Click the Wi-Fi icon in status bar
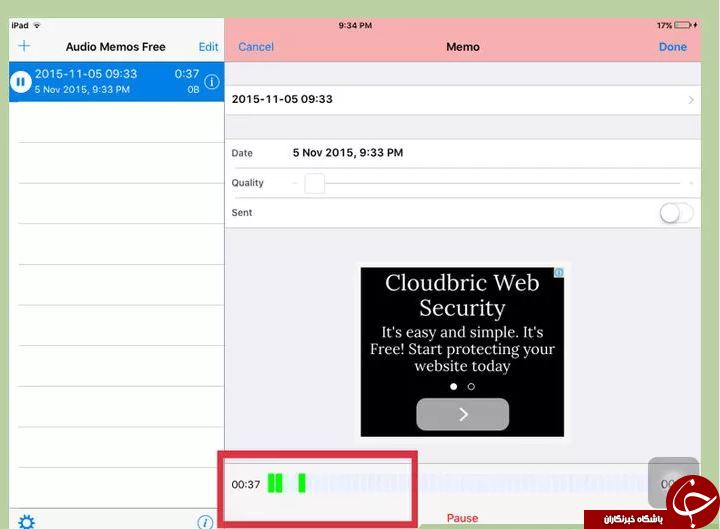 pos(37,25)
